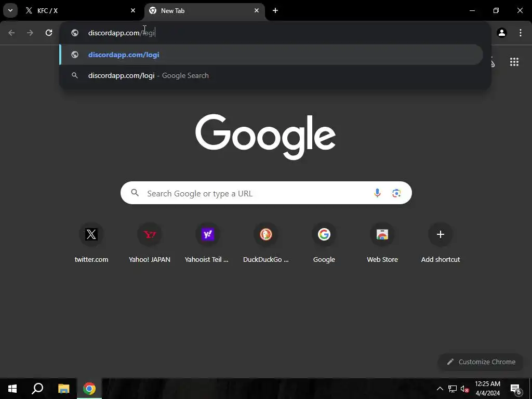Open the Yahoo! JAPAN shortcut

[150, 243]
